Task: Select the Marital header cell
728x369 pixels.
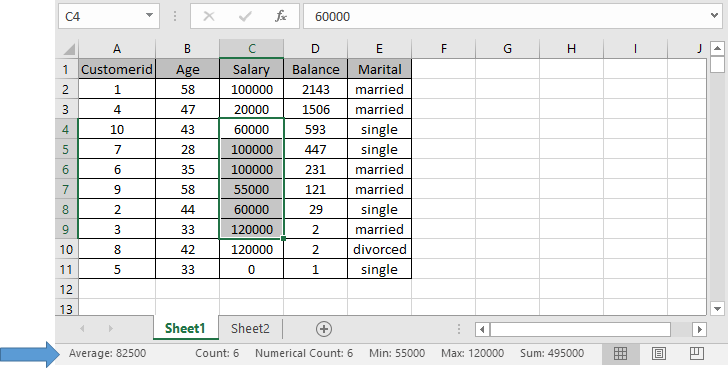Action: [379, 69]
